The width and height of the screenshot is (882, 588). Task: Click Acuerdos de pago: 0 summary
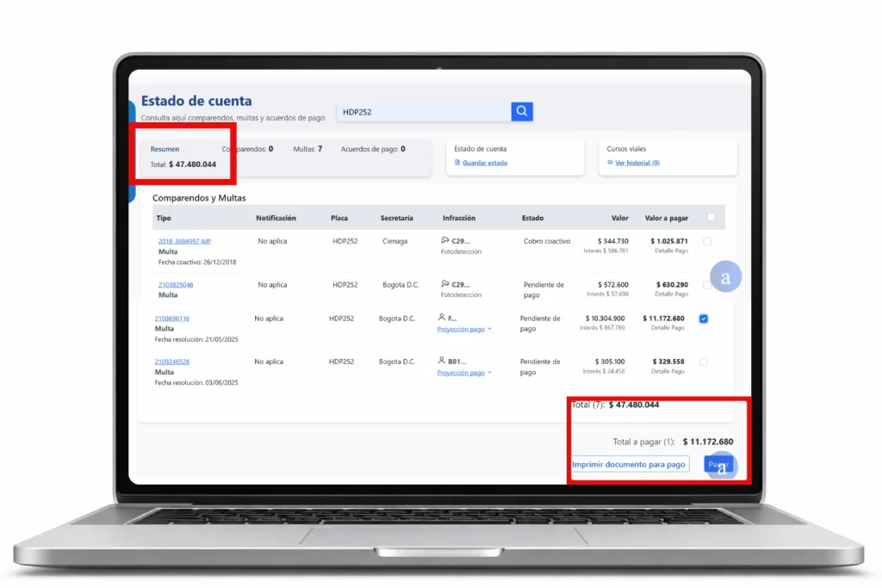coord(373,149)
